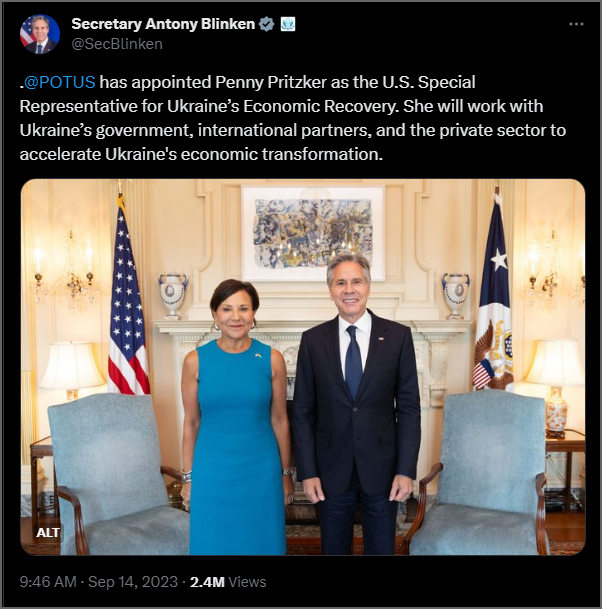Click the 9:46 AM timestamp
The image size is (602, 609).
tap(48, 582)
